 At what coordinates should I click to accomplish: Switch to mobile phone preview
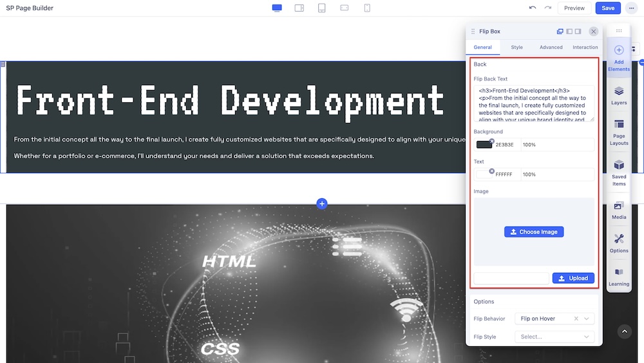(367, 8)
